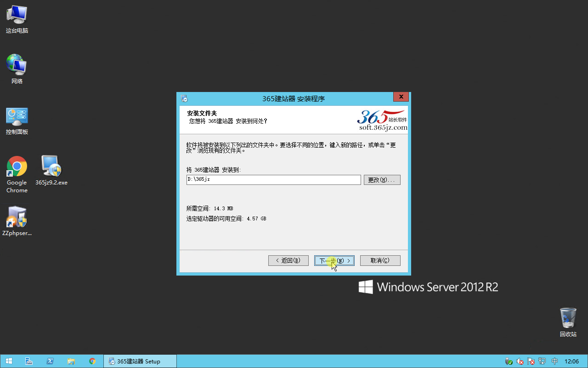Click the muted volume tray icon

tap(520, 361)
